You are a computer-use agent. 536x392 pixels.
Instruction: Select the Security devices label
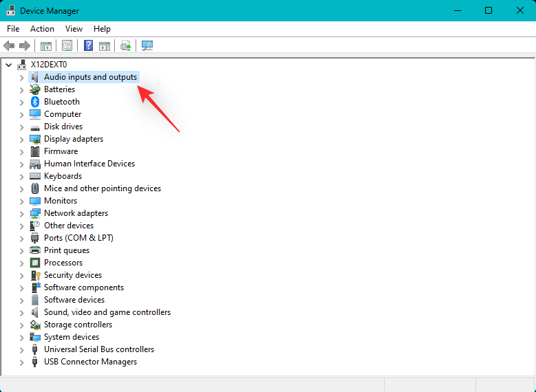[x=73, y=275]
